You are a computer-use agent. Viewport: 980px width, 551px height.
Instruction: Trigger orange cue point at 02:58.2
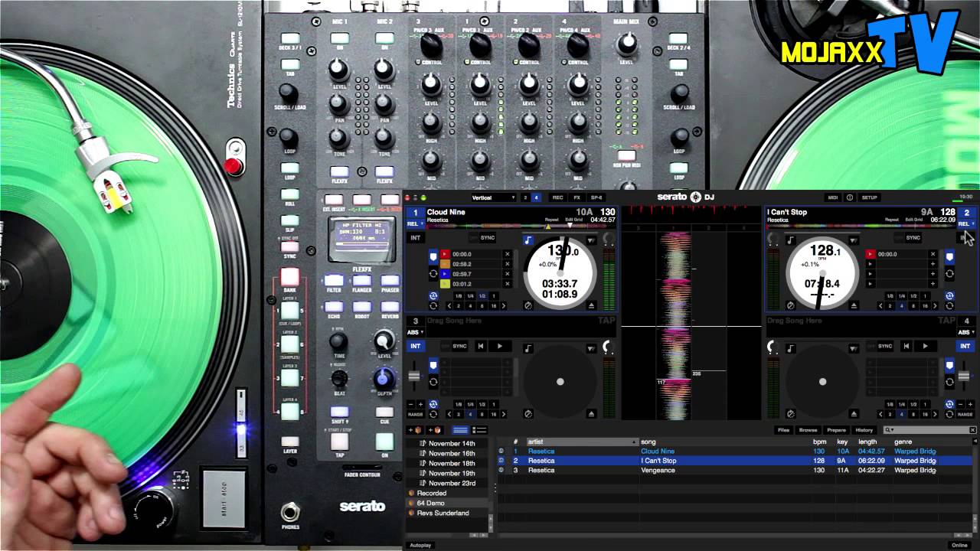point(445,264)
